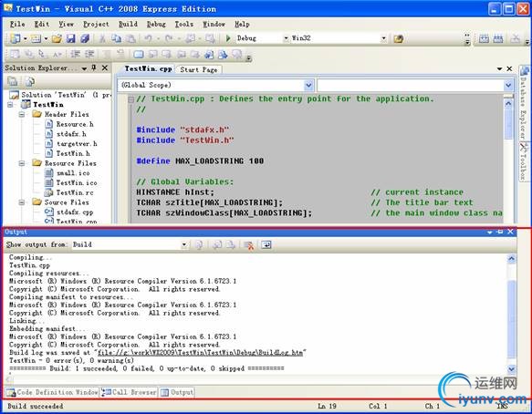The width and height of the screenshot is (532, 414).
Task: Select TestWin.h in Solution Explorer
Action: (73, 153)
